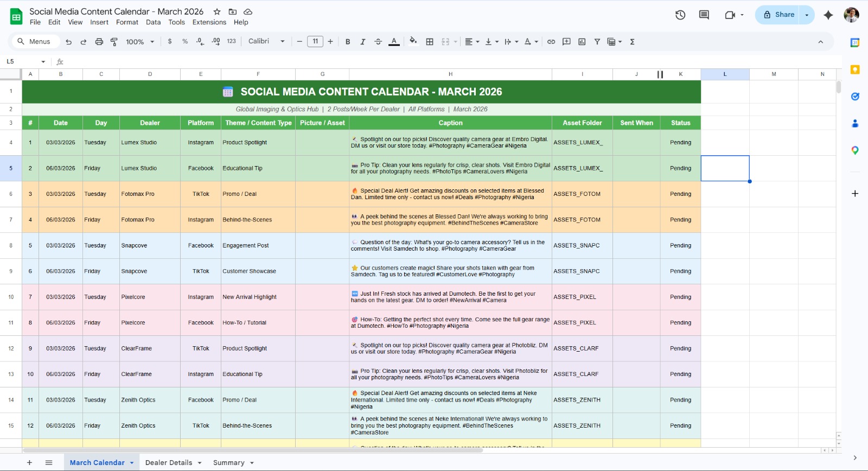Get add-ons plus icon
This screenshot has height=471, width=868.
click(x=855, y=194)
